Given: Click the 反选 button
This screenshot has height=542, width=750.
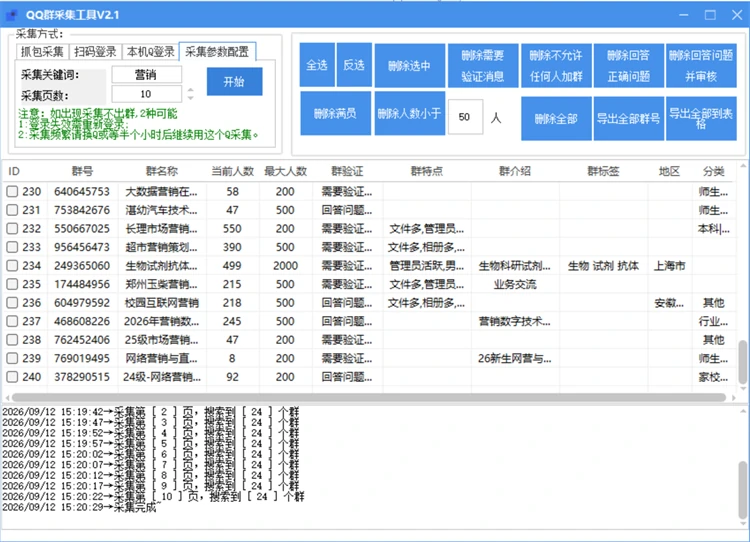Looking at the screenshot, I should 354,65.
